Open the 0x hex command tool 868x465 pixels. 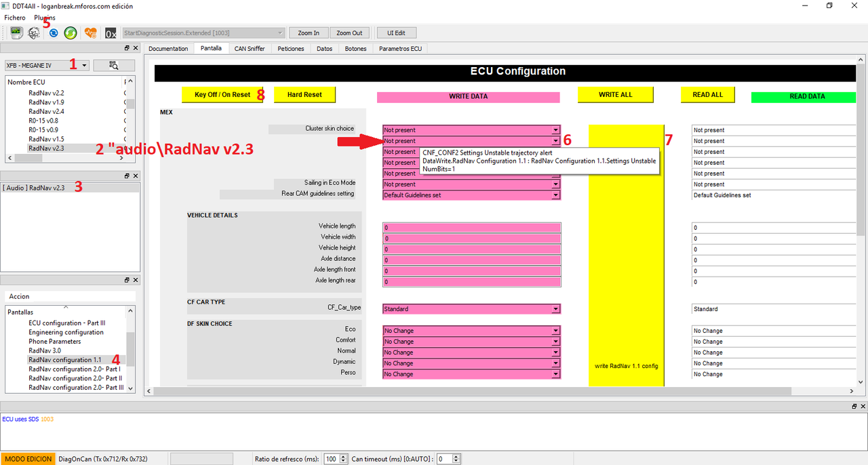click(111, 33)
